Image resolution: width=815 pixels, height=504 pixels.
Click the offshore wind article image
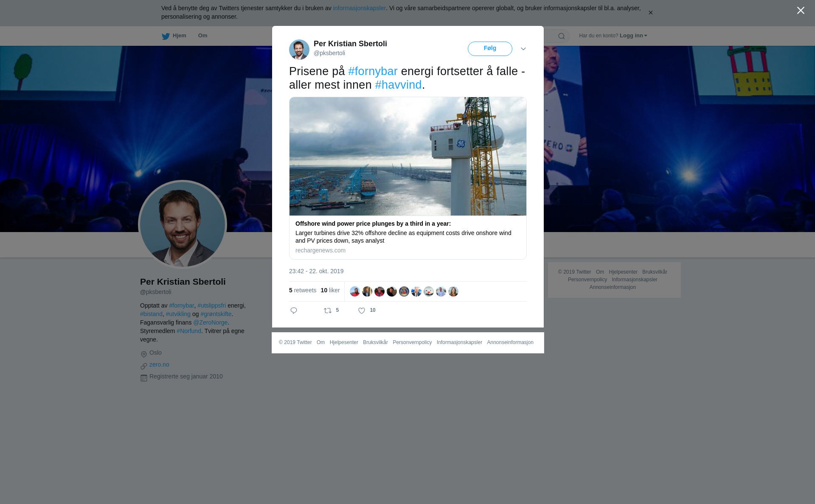click(x=407, y=156)
